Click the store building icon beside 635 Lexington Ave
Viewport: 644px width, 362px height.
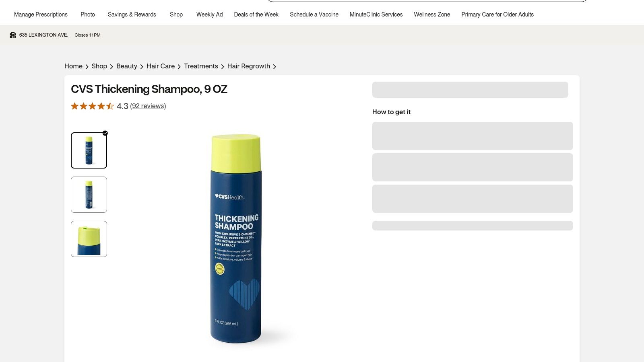(13, 35)
